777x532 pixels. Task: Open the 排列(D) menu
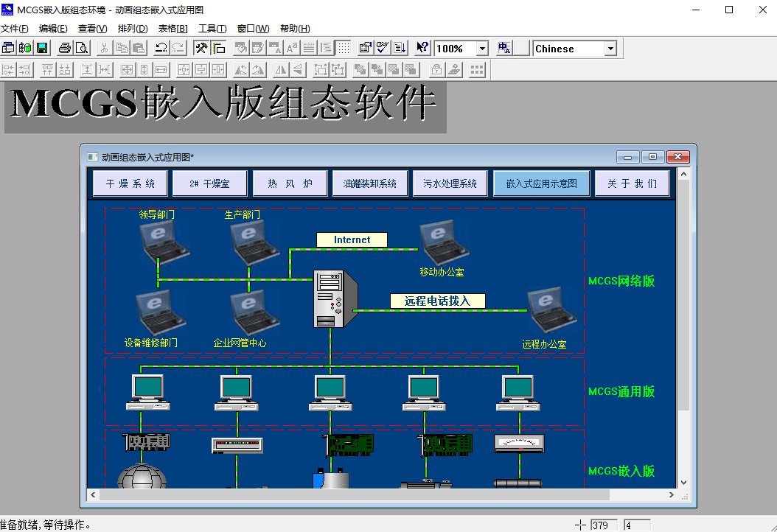[x=133, y=29]
